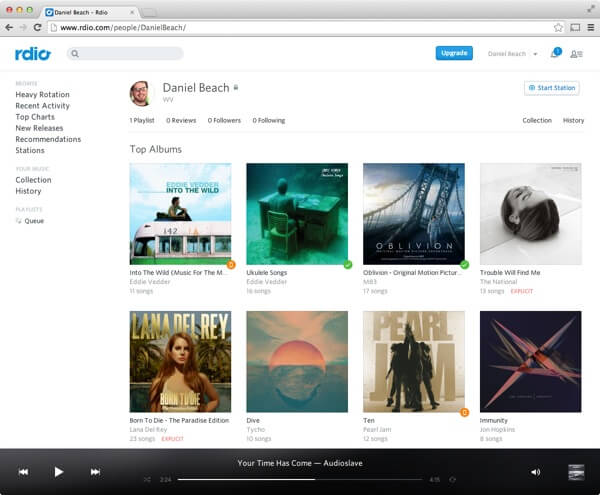The image size is (600, 495).
Task: Open Into The Wild album cover
Action: pyautogui.click(x=180, y=214)
